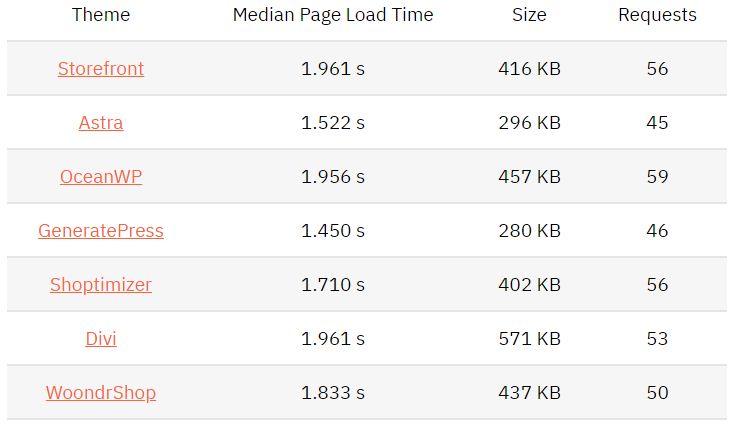Click the Theme column header
The width and height of the screenshot is (731, 432).
[x=101, y=15]
